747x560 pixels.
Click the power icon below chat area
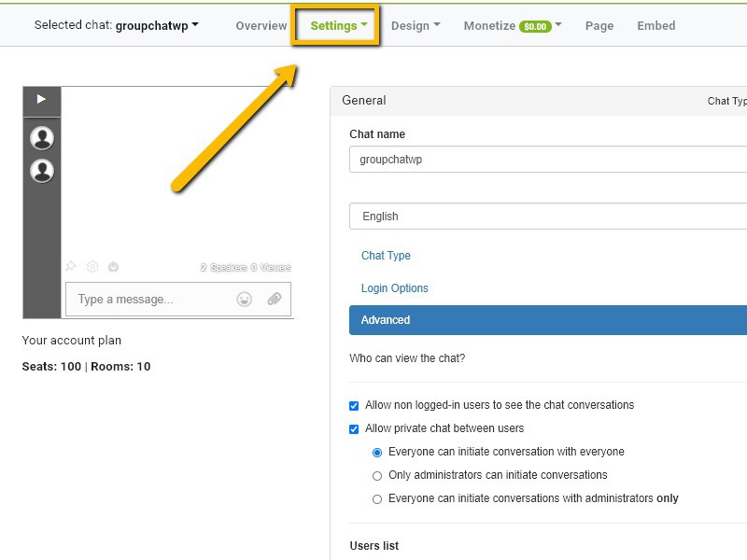coord(113,267)
